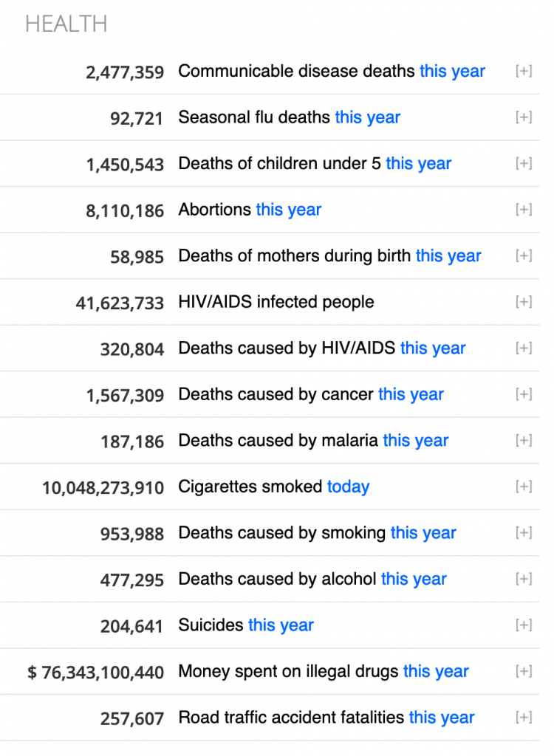Image resolution: width=554 pixels, height=756 pixels.
Task: Click 'this year' link after Seasonal flu deaths
Action: pos(367,117)
